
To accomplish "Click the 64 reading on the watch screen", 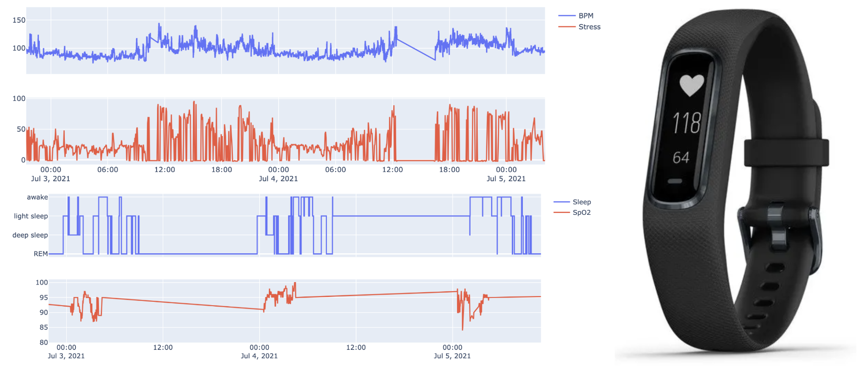I will point(681,158).
